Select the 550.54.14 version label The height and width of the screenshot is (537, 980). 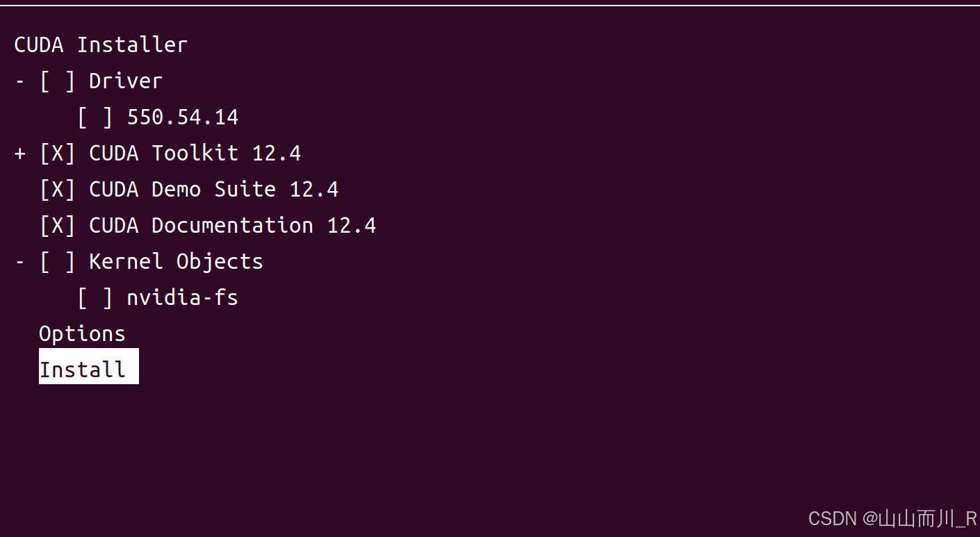tap(183, 117)
